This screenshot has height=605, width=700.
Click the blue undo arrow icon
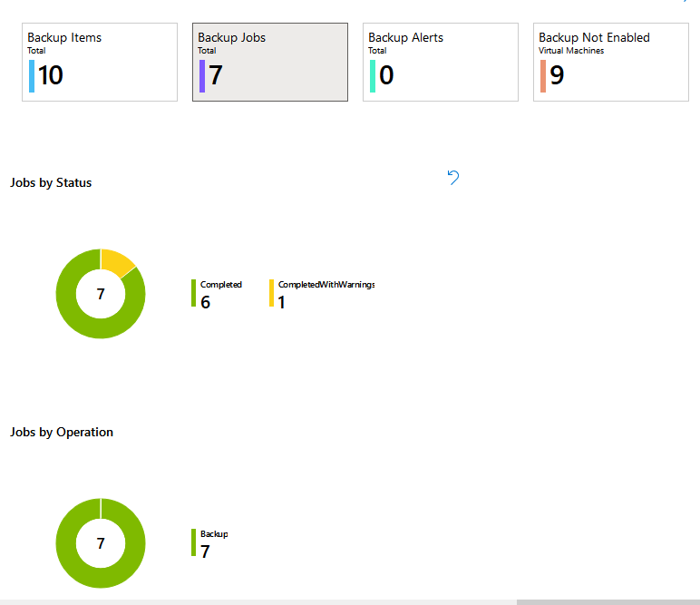click(x=453, y=178)
